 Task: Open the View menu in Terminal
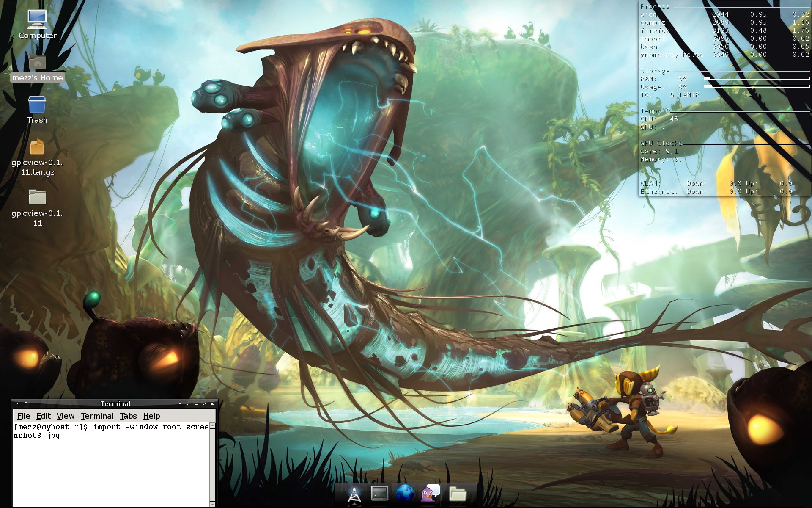66,416
